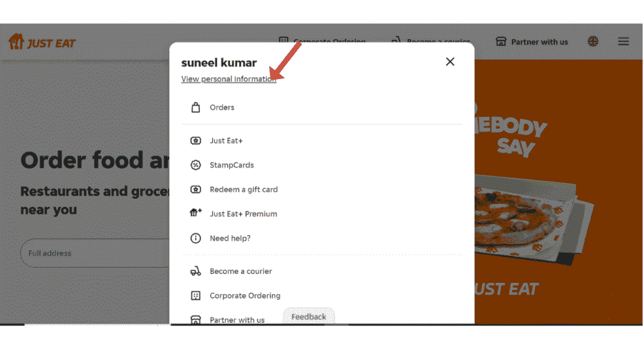
Task: Click the Just Eat+ Premium house icon
Action: pos(196,212)
